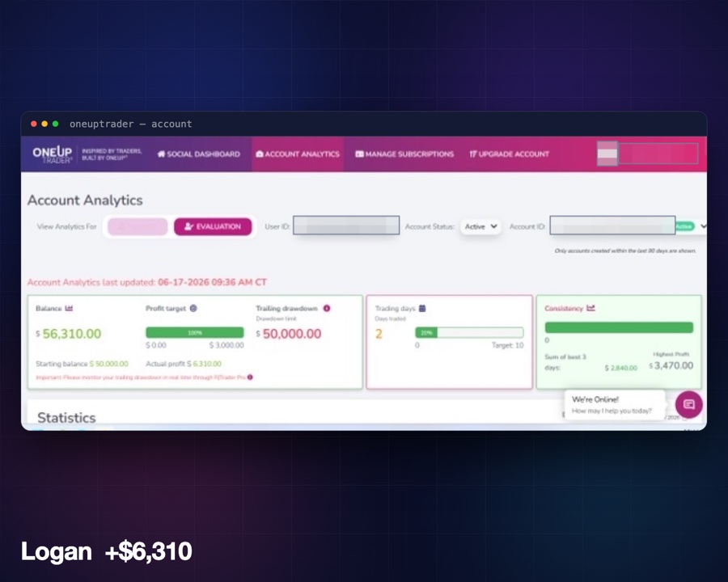The height and width of the screenshot is (582, 728).
Task: Click the Upgrade Account link
Action: pos(509,154)
